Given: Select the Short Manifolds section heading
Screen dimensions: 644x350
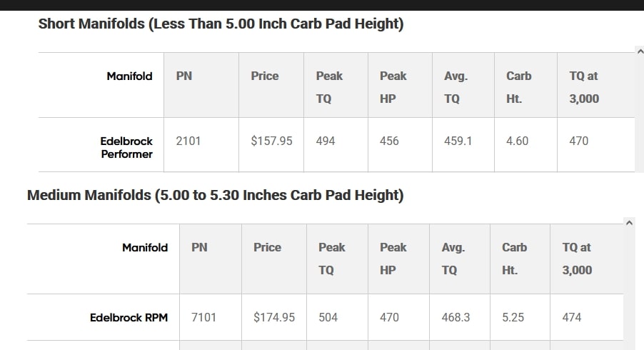Looking at the screenshot, I should 221,24.
